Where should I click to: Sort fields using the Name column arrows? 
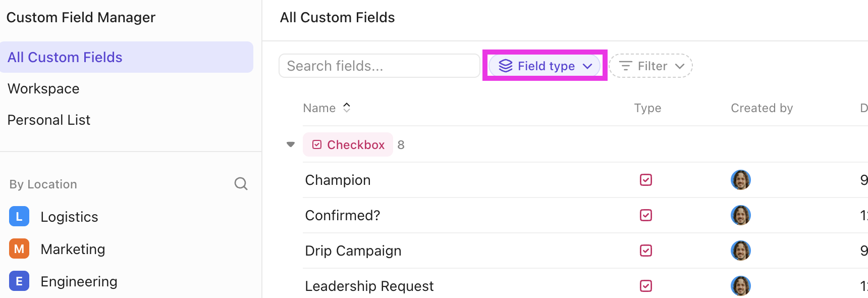pos(347,107)
